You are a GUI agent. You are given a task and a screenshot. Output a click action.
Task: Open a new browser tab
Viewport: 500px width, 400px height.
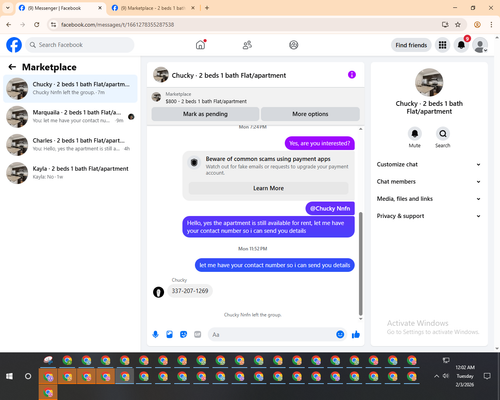[207, 8]
